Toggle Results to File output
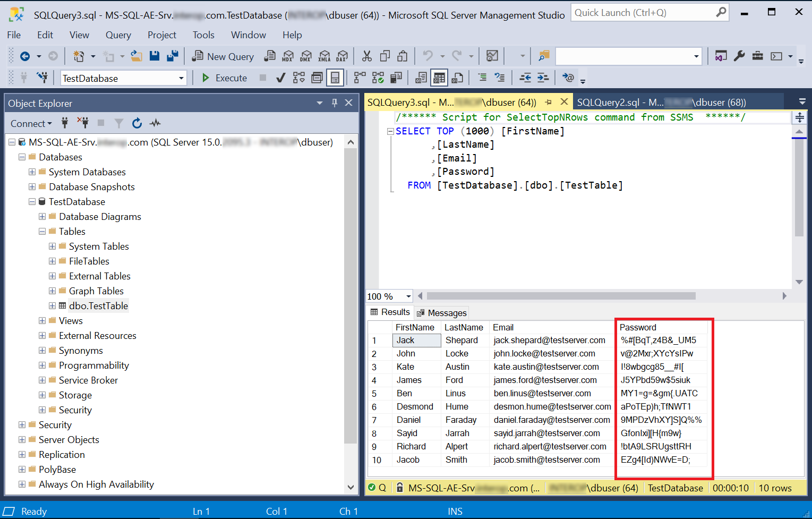Viewport: 812px width, 519px height. (457, 78)
